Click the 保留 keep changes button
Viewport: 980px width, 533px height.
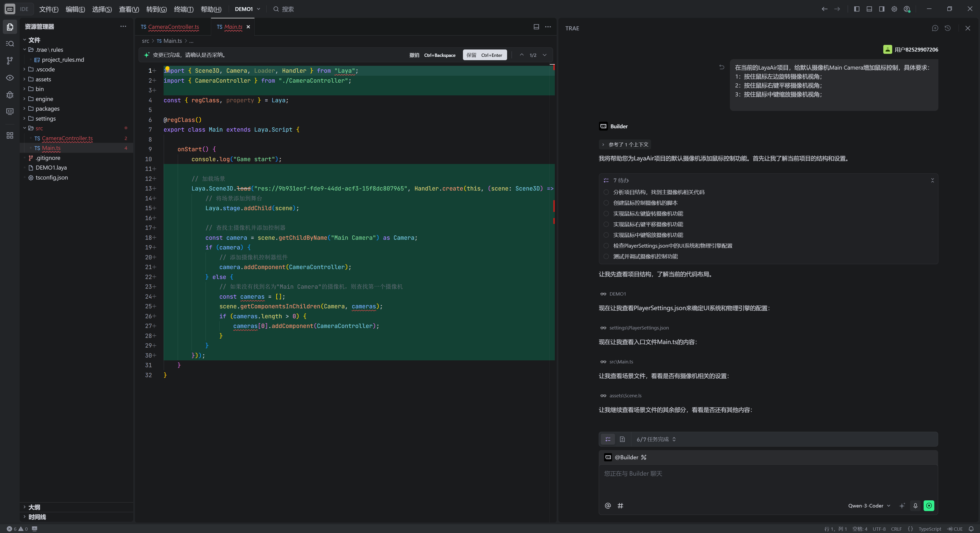click(x=484, y=55)
